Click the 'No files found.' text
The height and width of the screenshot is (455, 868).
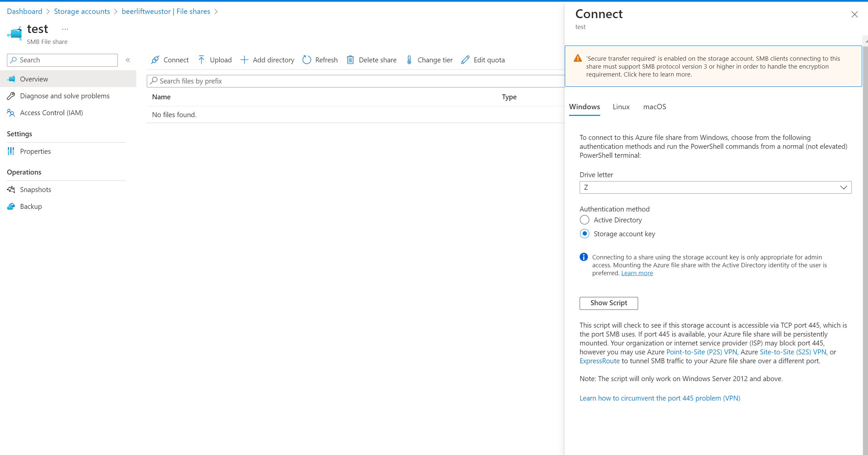pos(174,114)
